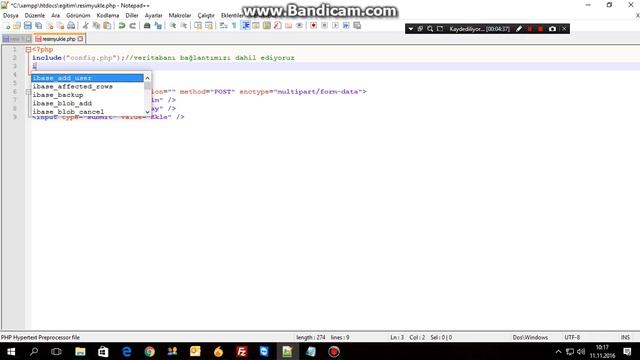The image size is (640, 360).
Task: Open the Diller menu
Action: [132, 15]
